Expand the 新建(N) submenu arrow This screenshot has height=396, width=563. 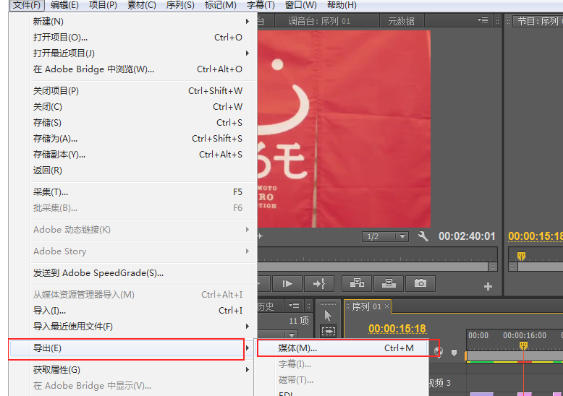[x=247, y=22]
